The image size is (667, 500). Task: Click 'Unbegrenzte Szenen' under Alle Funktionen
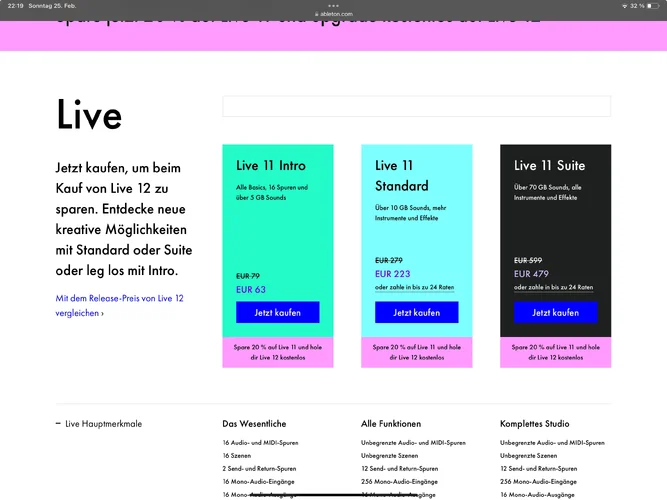(x=389, y=456)
